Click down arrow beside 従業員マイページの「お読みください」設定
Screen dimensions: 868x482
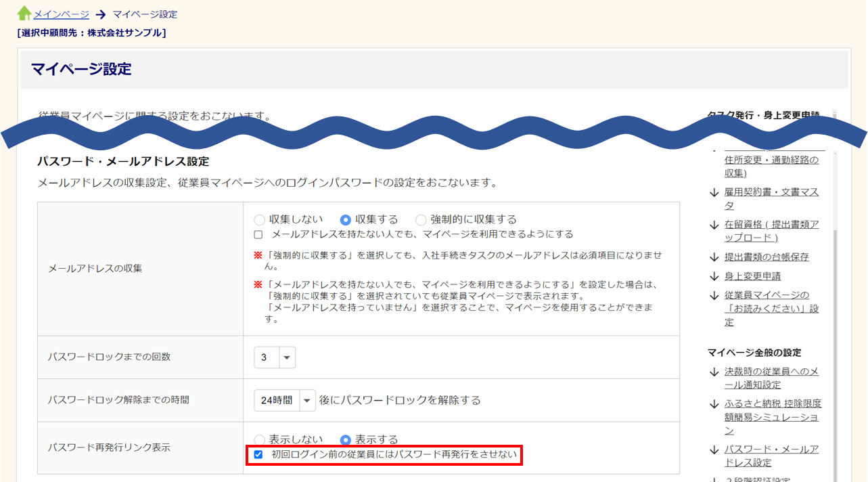click(x=714, y=296)
